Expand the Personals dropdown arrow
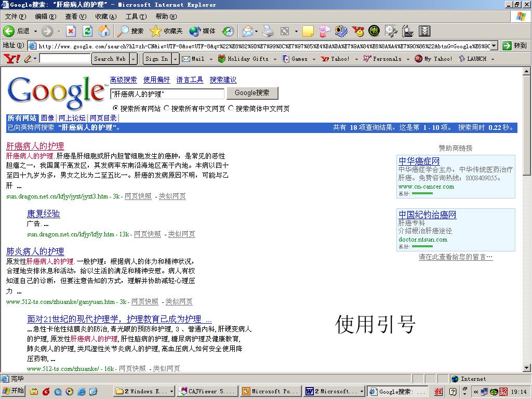This screenshot has height=399, width=532. click(408, 59)
